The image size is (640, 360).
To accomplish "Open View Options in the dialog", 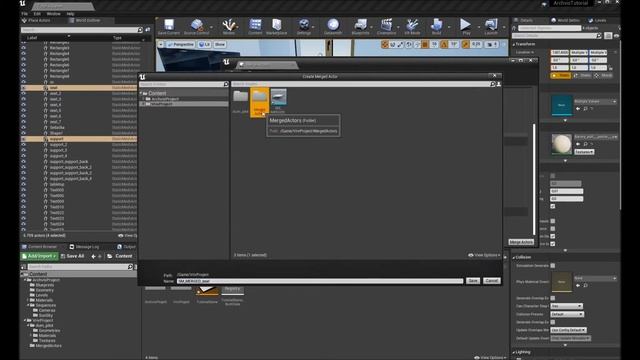I will click(484, 255).
